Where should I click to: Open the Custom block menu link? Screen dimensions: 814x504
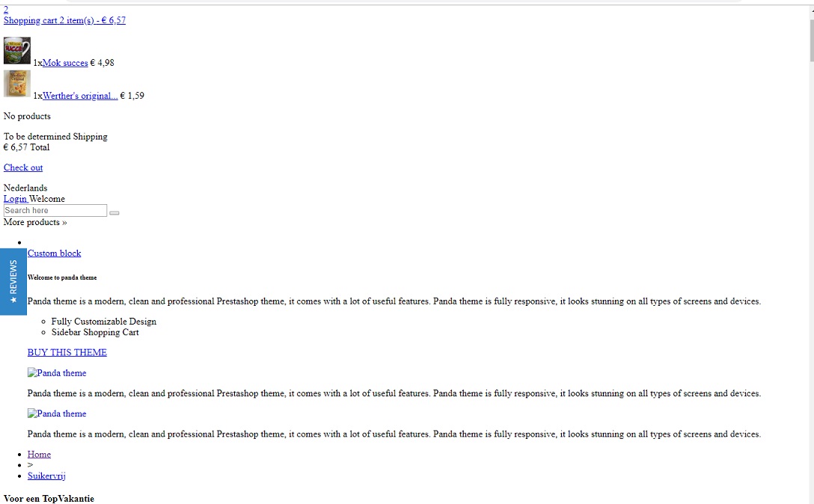coord(54,253)
